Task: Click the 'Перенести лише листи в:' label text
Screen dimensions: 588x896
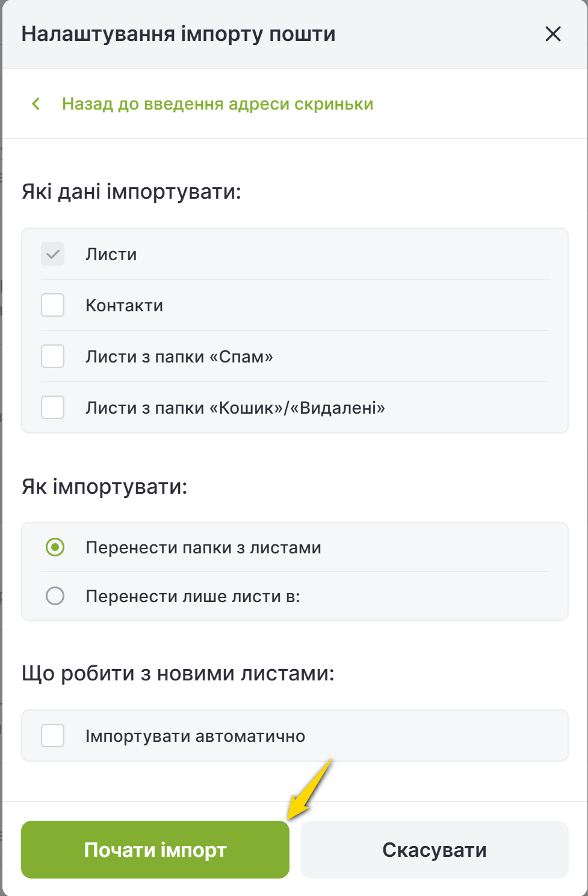Action: pos(193,596)
